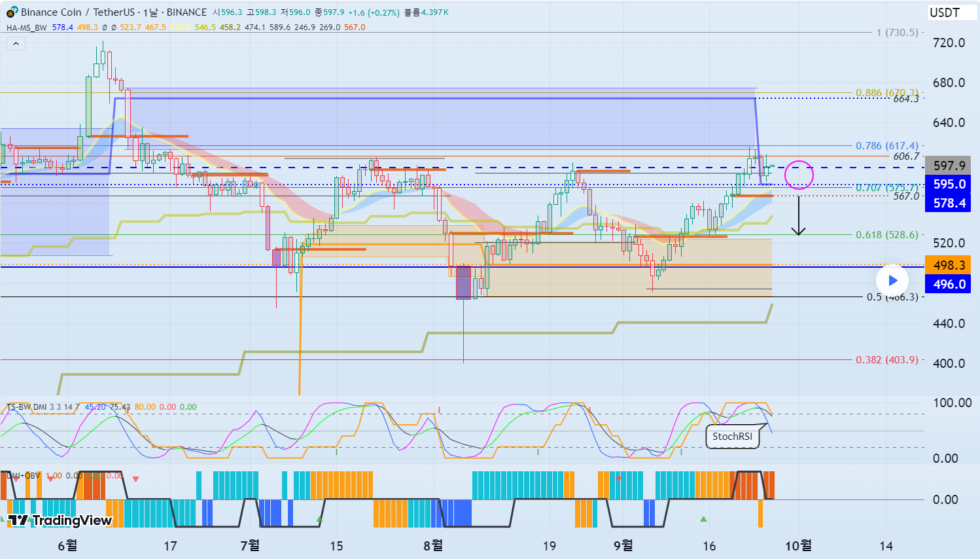Click the DMI+OBV indicator label
980x559 pixels.
(x=24, y=476)
